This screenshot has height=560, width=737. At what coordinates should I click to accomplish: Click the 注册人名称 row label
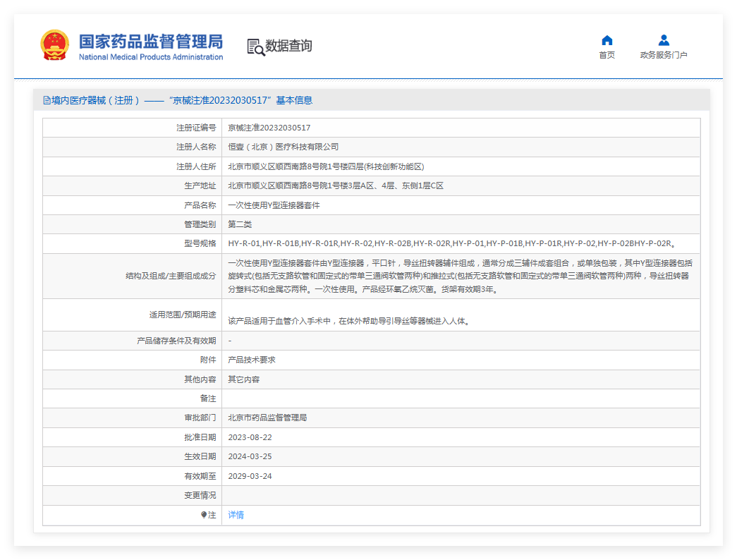pyautogui.click(x=196, y=147)
